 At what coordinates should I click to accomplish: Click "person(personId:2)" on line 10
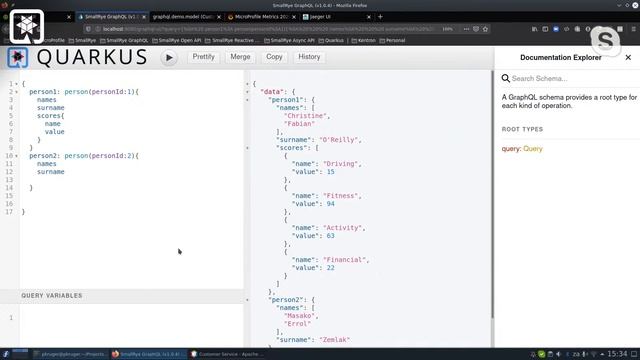[100, 156]
